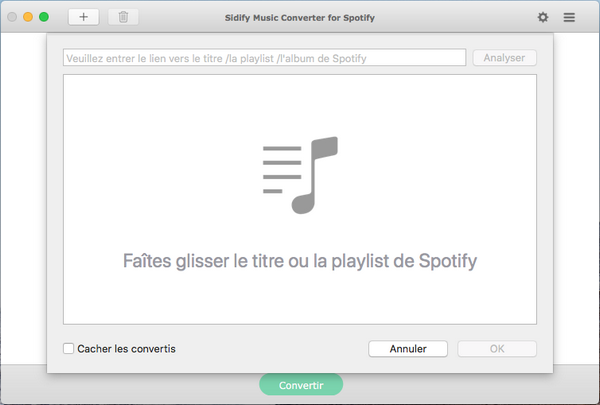Click the plus button to add music
600x405 pixels.
83,17
